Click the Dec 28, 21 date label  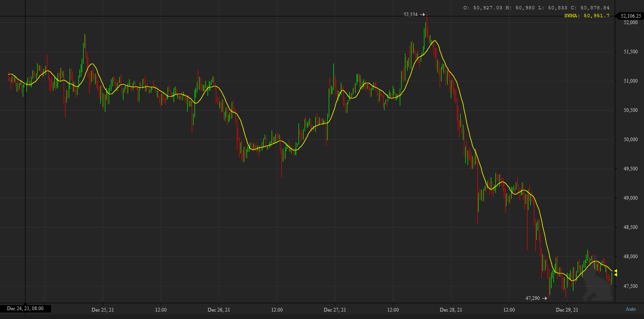click(x=451, y=310)
